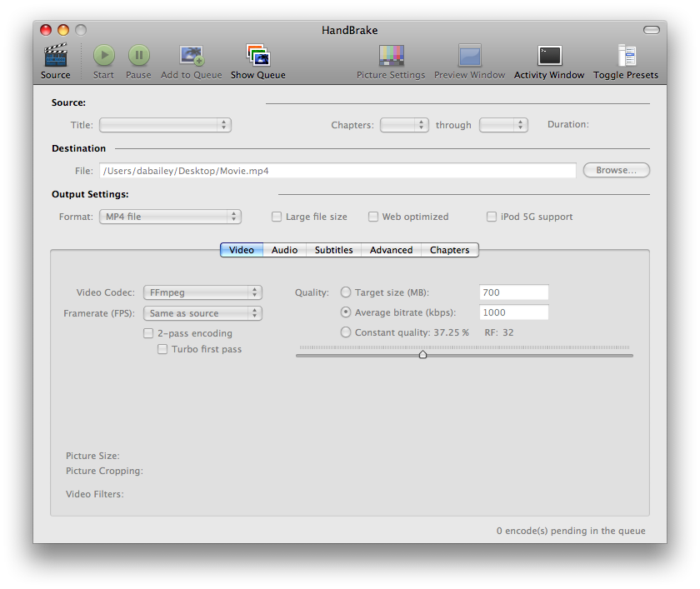700x589 pixels.
Task: Switch to the Audio tab
Action: [284, 250]
